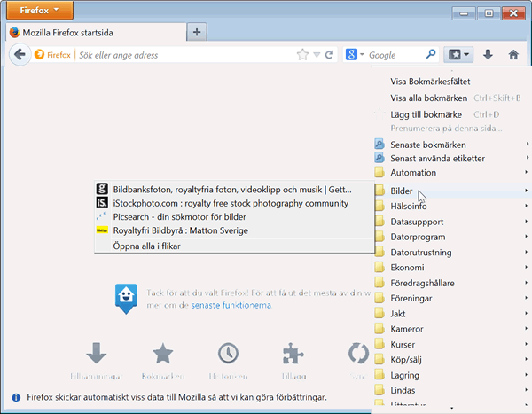Open the Föredragshållare bookmark folder
This screenshot has width=532, height=414.
[451, 283]
